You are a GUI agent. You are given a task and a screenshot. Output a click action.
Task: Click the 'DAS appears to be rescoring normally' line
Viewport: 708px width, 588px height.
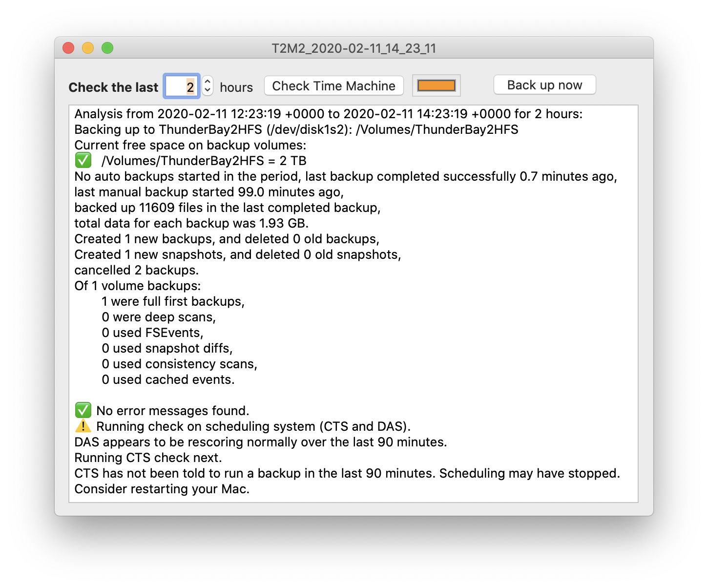click(x=261, y=442)
